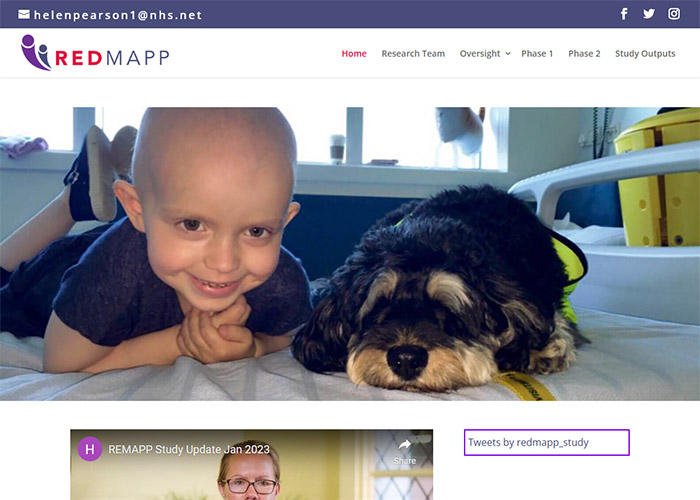This screenshot has width=700, height=500.
Task: Open Tweets by redmapp_study link
Action: click(x=528, y=442)
